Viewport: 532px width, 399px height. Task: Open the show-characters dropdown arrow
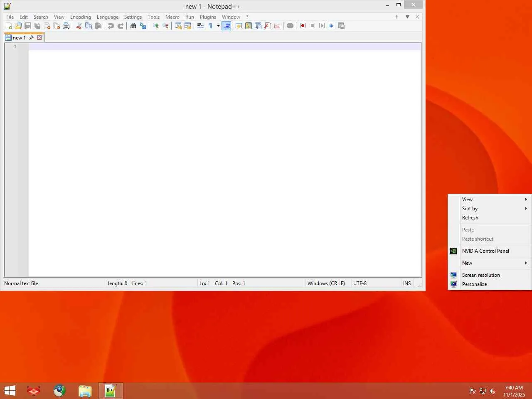tap(218, 26)
